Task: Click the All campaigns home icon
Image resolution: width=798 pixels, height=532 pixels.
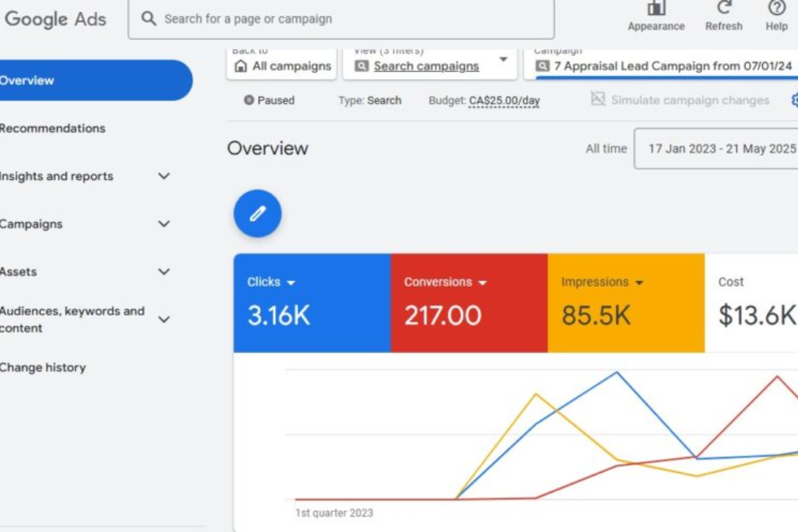Action: point(241,66)
